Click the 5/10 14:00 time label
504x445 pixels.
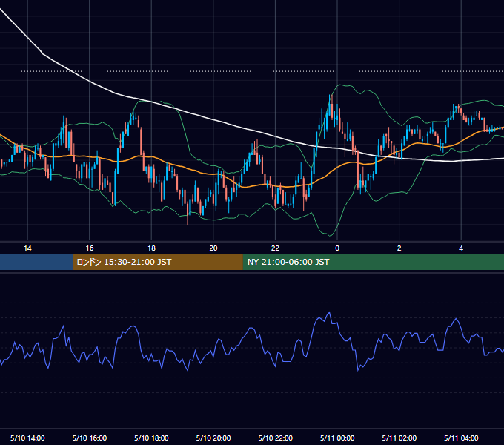point(27,438)
